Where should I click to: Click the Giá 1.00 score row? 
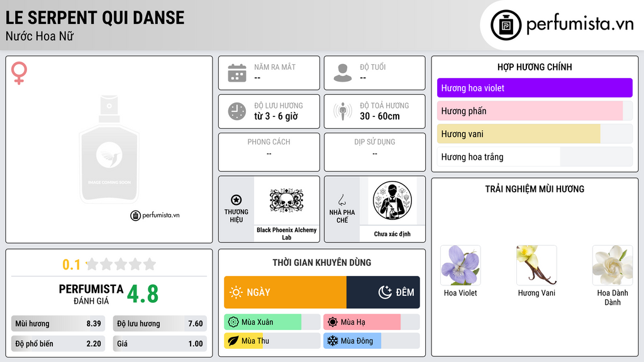click(160, 344)
